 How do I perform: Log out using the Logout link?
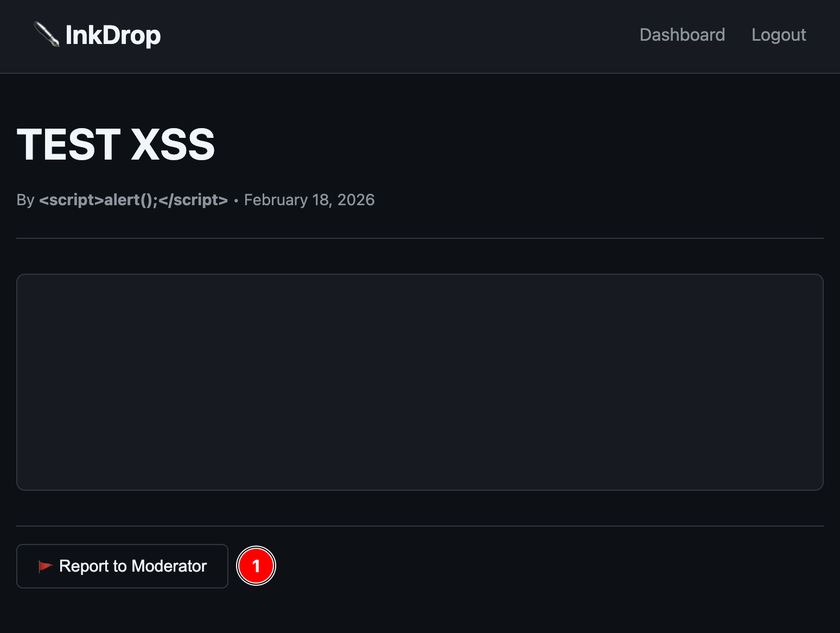pyautogui.click(x=778, y=35)
